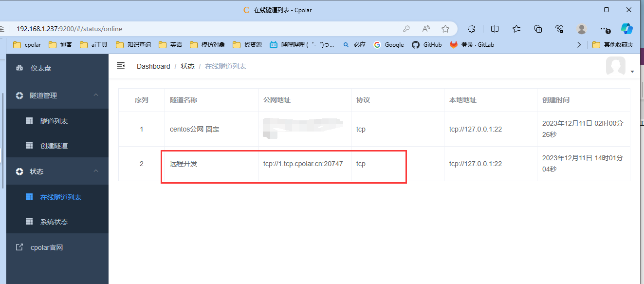Open the Favorites list icon
The width and height of the screenshot is (644, 284).
[x=516, y=29]
